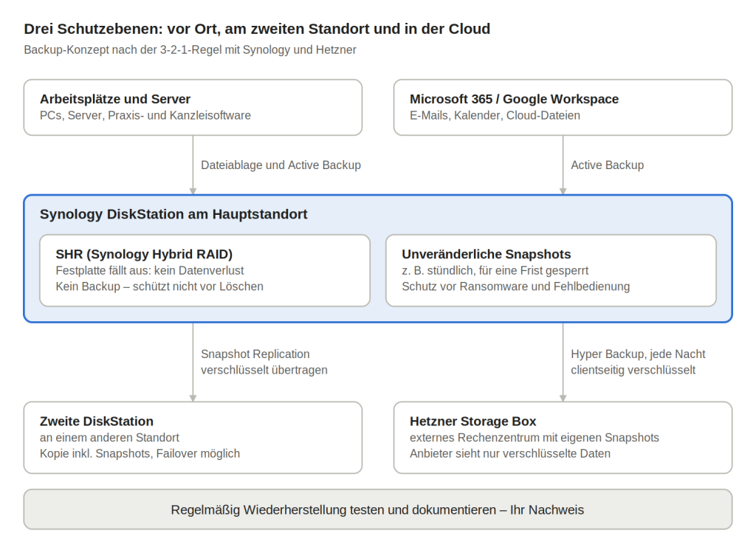The image size is (756, 553).
Task: Click 'PCs, Server, Praxis- und Kanzleisoftware' text
Action: (x=145, y=115)
